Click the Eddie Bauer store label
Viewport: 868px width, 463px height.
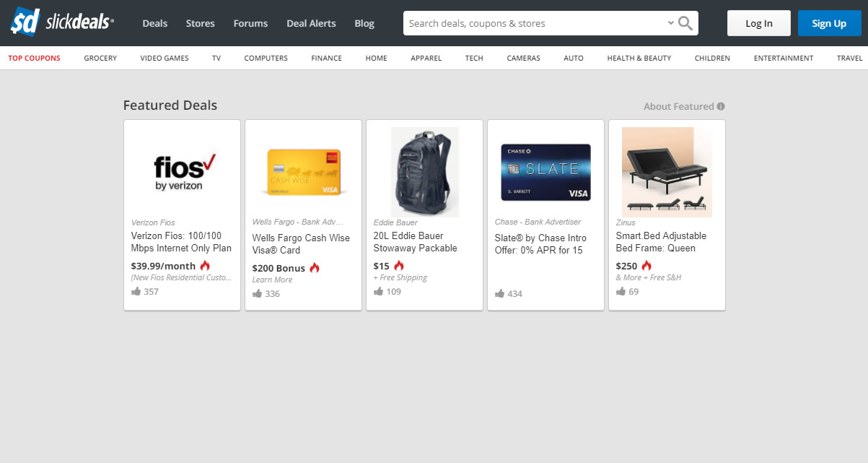pyautogui.click(x=395, y=222)
